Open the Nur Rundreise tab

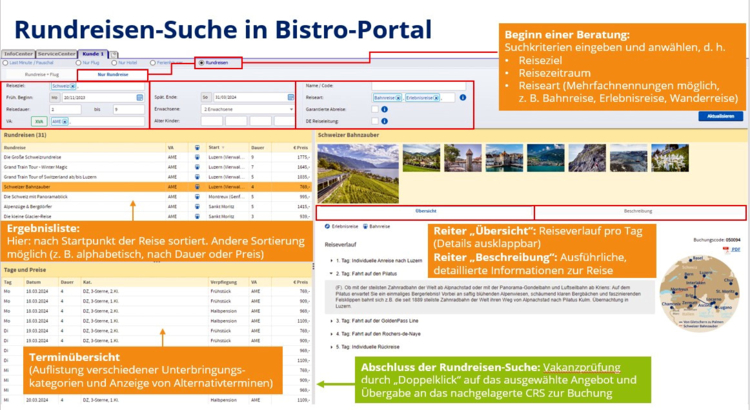(112, 75)
